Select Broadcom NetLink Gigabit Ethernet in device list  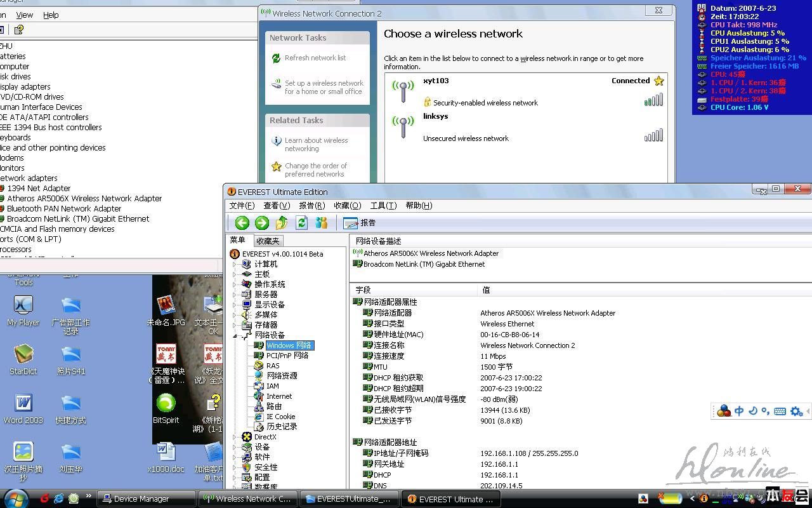tap(424, 264)
